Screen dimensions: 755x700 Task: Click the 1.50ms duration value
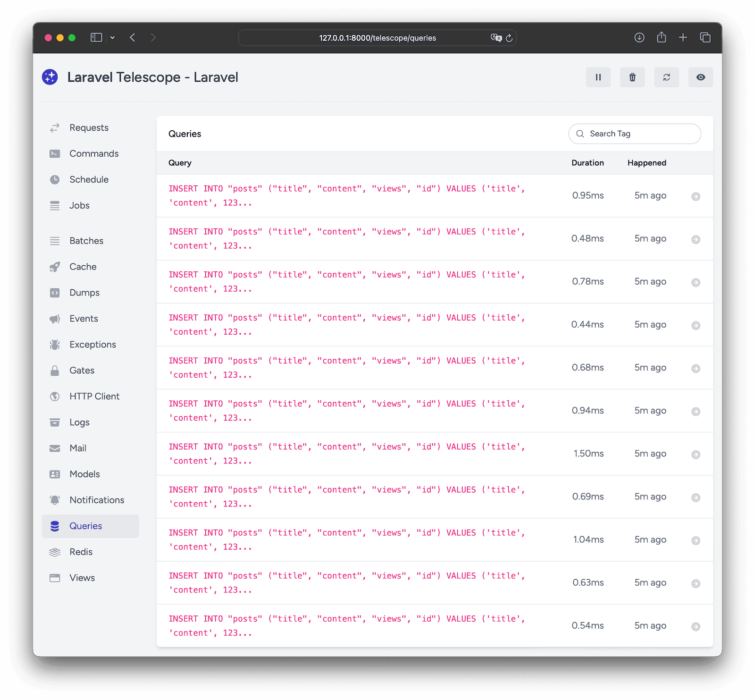pos(588,454)
